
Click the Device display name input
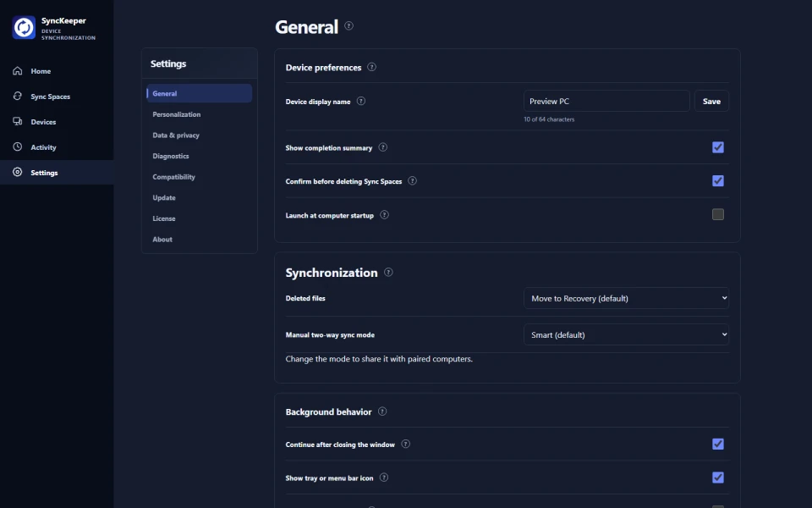tap(606, 101)
